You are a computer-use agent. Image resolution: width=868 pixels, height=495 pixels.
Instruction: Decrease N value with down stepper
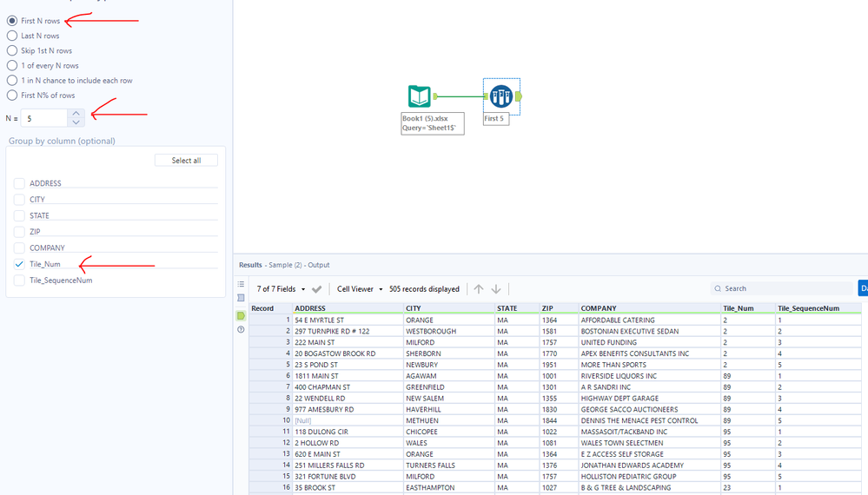[76, 122]
